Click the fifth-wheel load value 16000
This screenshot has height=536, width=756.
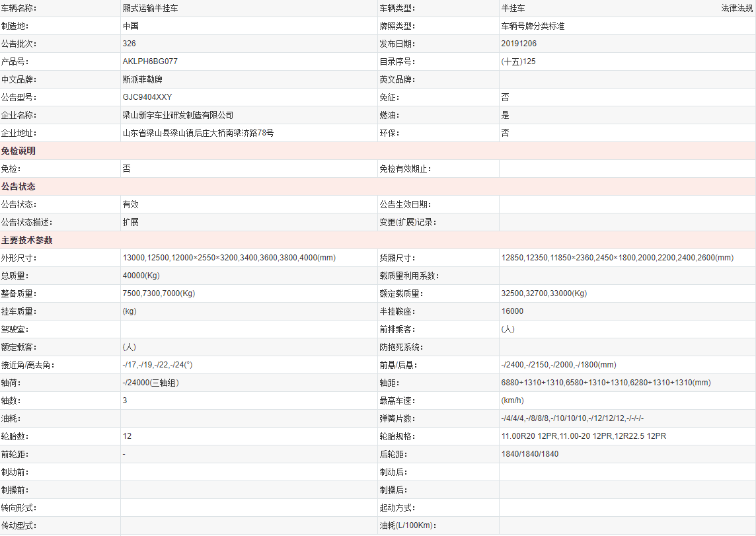512,311
